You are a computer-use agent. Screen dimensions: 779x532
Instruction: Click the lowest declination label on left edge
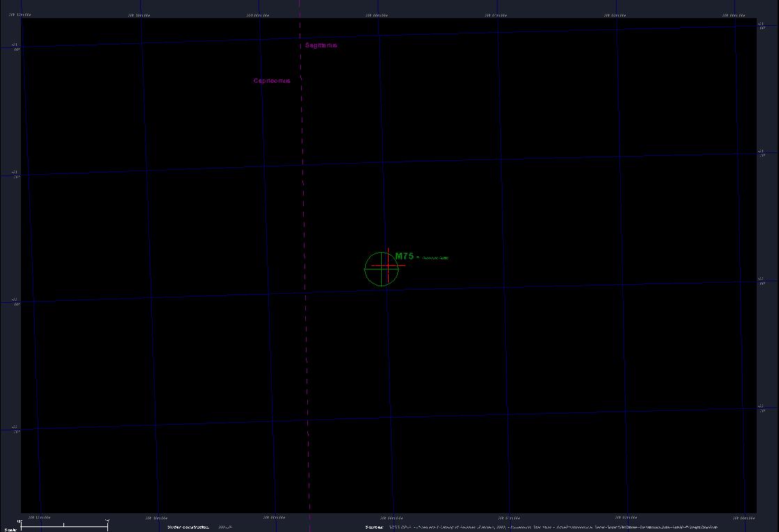[x=15, y=429]
